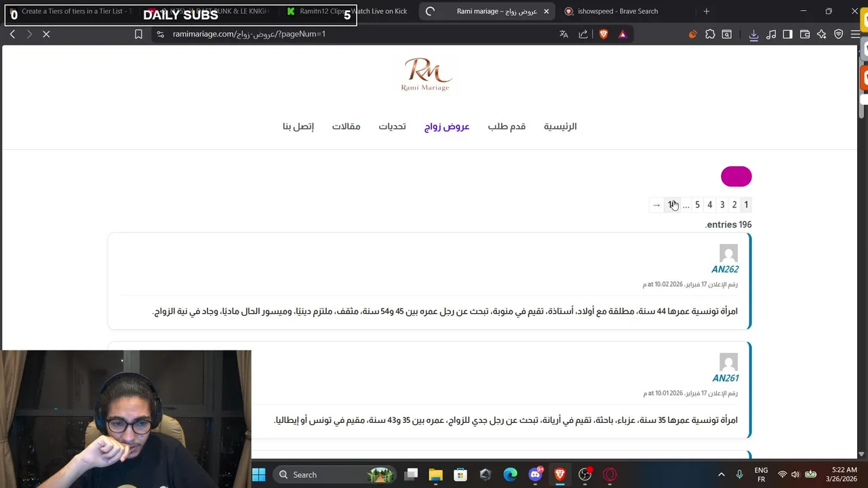Open listing AN262 title link
The height and width of the screenshot is (488, 868).
(x=725, y=269)
